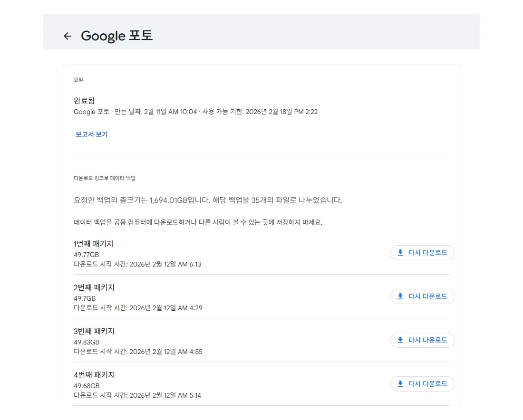Click 다시 다운로드 for 2번째 패키지
The height and width of the screenshot is (420, 523).
pyautogui.click(x=422, y=296)
